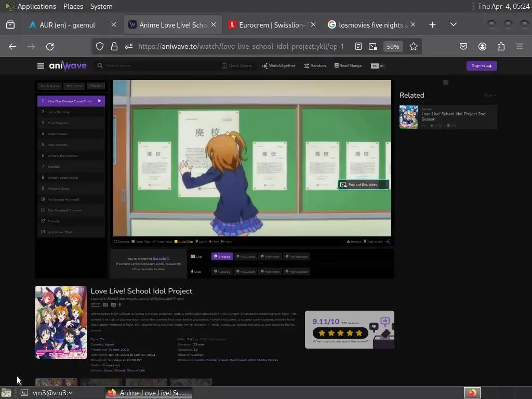The width and height of the screenshot is (532, 399).
Task: Select episode 3 First Concert
Action: 71,123
